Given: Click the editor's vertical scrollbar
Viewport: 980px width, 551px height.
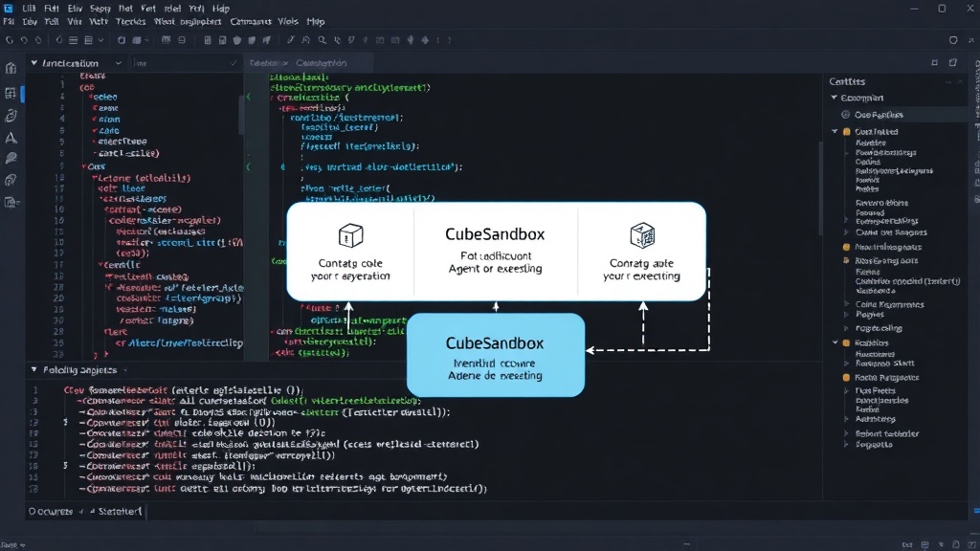Looking at the screenshot, I should pos(820,187).
